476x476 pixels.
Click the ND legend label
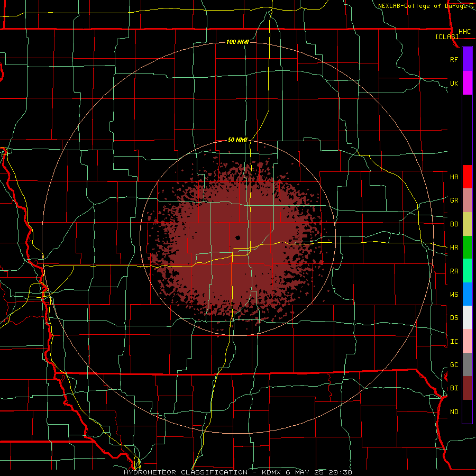454,412
